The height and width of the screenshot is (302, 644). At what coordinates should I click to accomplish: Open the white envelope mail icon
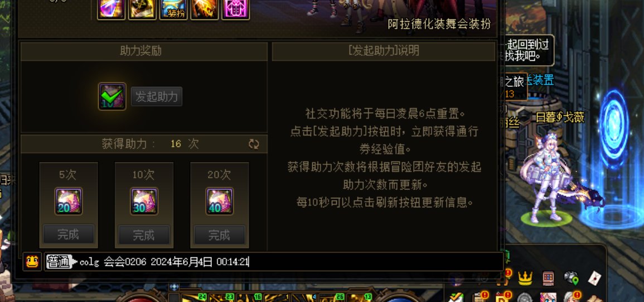click(593, 279)
